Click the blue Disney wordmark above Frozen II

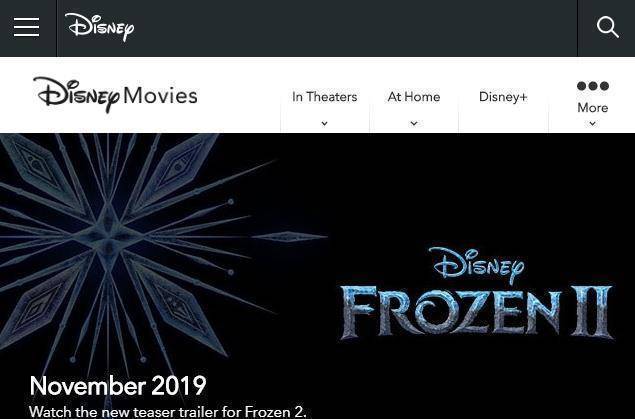pyautogui.click(x=477, y=265)
